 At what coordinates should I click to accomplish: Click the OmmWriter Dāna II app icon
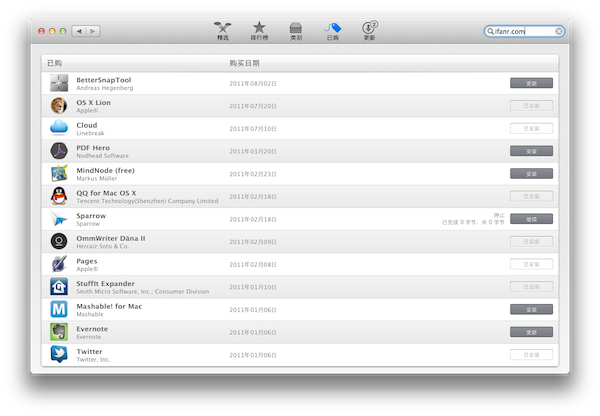[x=59, y=241]
